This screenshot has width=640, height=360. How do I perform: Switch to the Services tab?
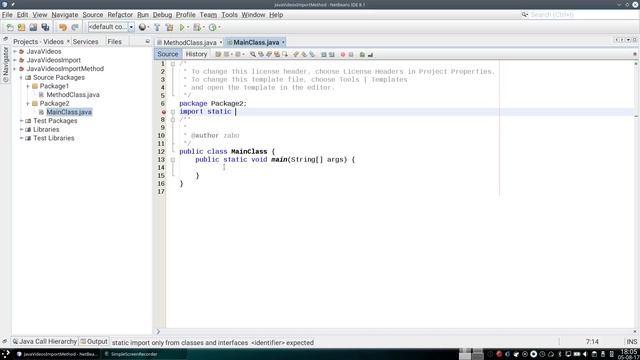click(85, 42)
